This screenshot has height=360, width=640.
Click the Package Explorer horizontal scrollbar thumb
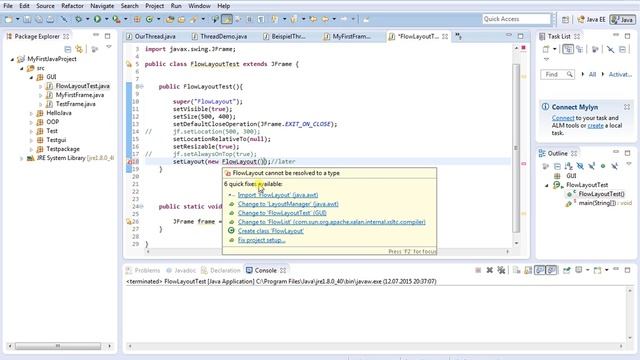(58, 346)
